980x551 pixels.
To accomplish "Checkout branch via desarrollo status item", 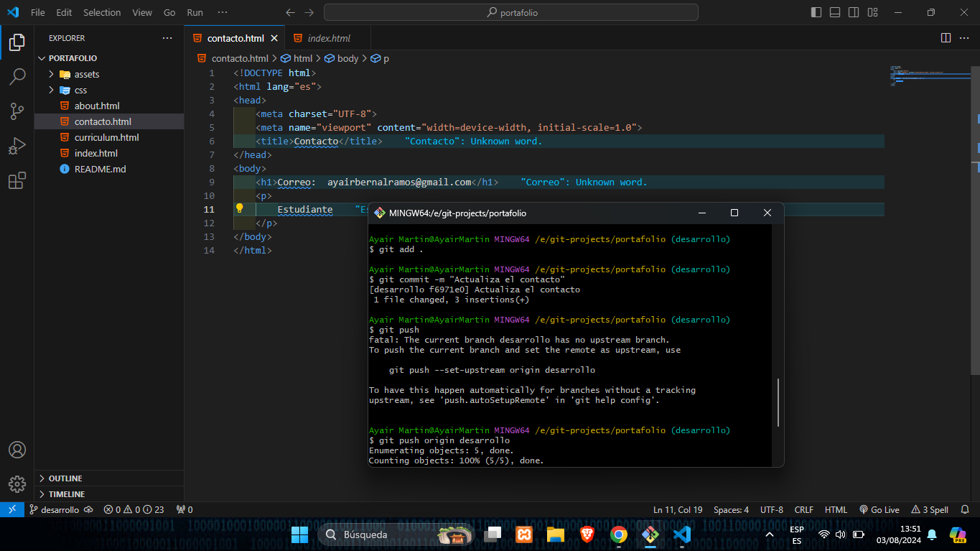I will (x=54, y=509).
